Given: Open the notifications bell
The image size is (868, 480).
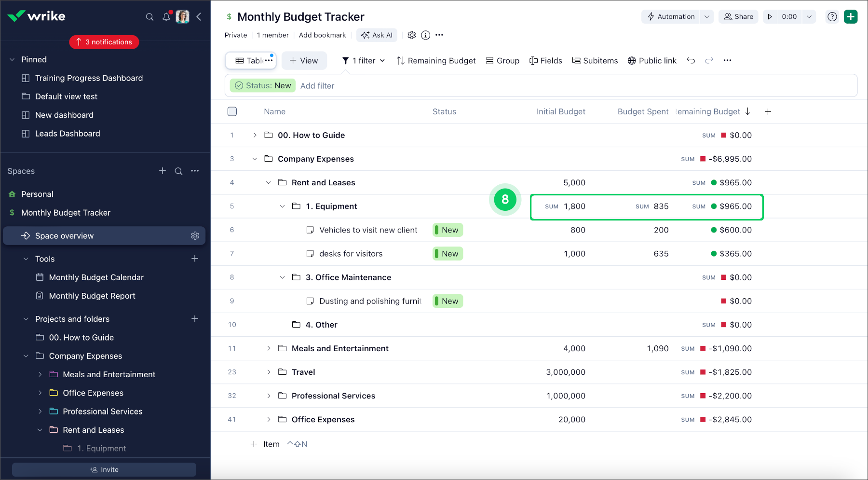Looking at the screenshot, I should (x=166, y=17).
